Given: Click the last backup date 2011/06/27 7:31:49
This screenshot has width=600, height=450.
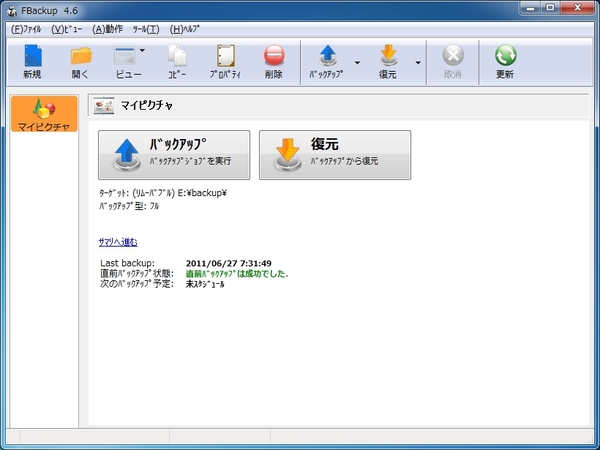Looking at the screenshot, I should tap(228, 263).
